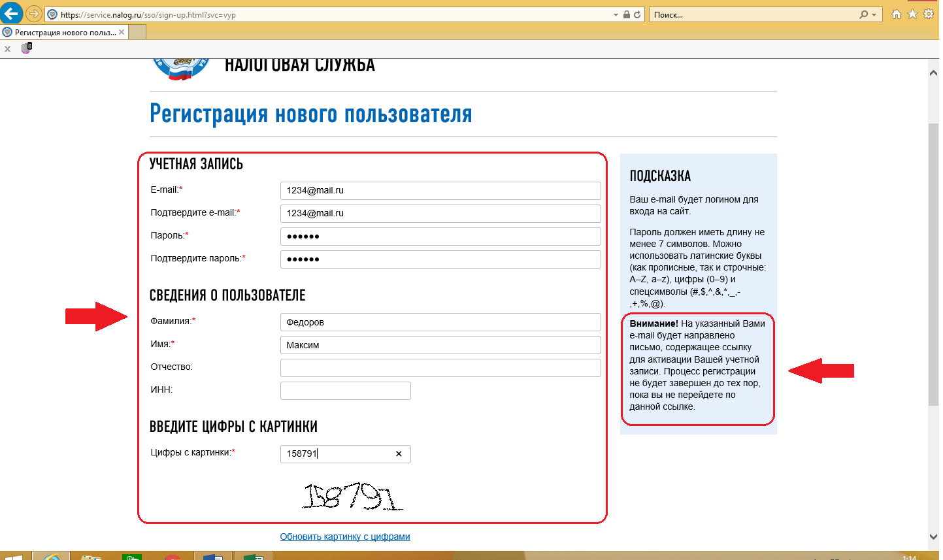The height and width of the screenshot is (560, 943).
Task: Click 'Обновить картинку с цифрами' link
Action: 345,536
